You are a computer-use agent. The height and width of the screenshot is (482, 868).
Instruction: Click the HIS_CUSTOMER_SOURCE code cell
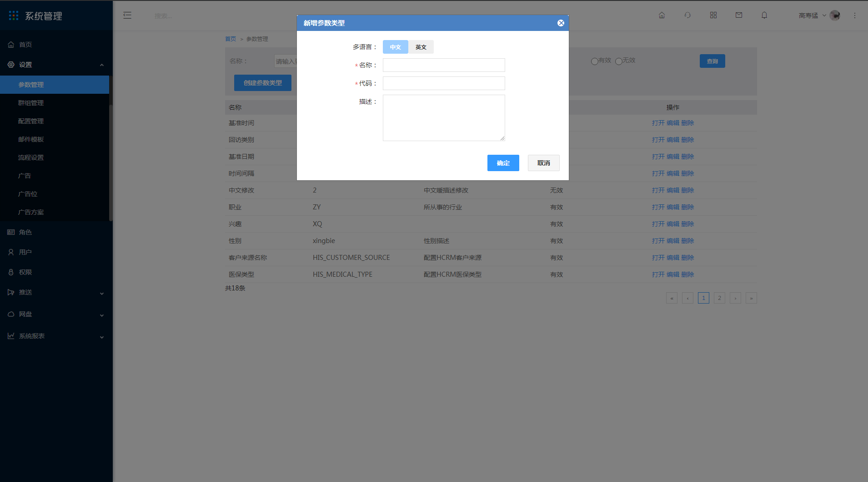pyautogui.click(x=351, y=258)
